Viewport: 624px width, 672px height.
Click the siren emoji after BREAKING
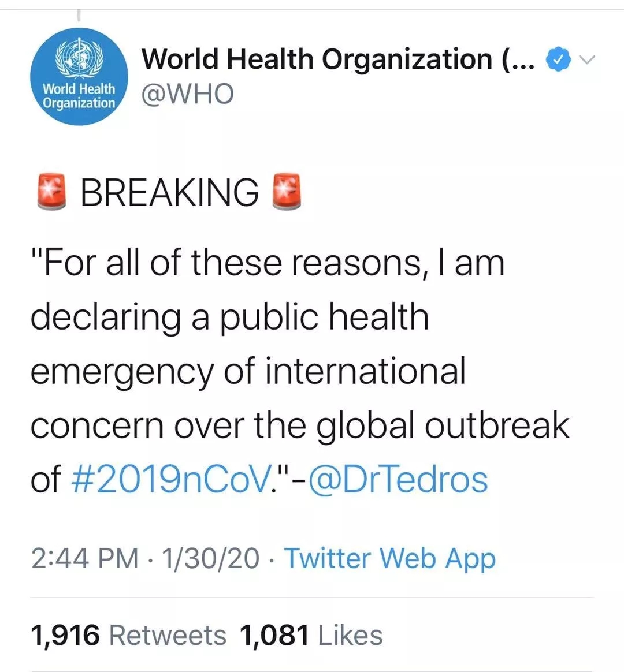click(286, 192)
